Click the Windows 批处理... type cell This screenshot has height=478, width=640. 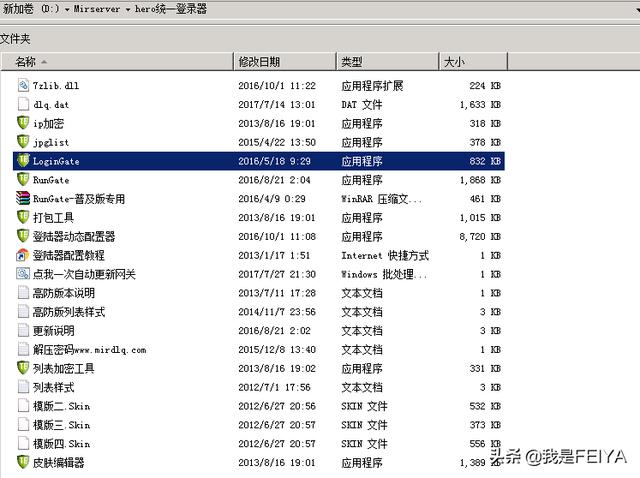coord(384,274)
